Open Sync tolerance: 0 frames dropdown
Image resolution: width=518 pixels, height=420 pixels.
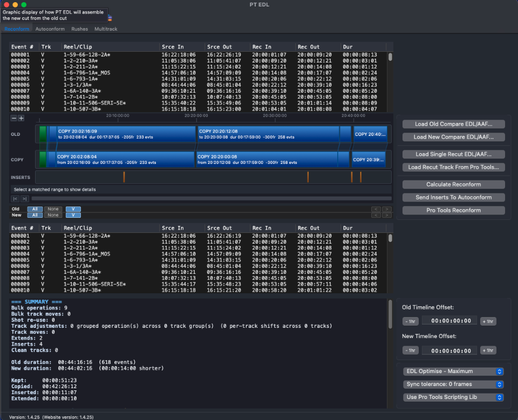453,384
